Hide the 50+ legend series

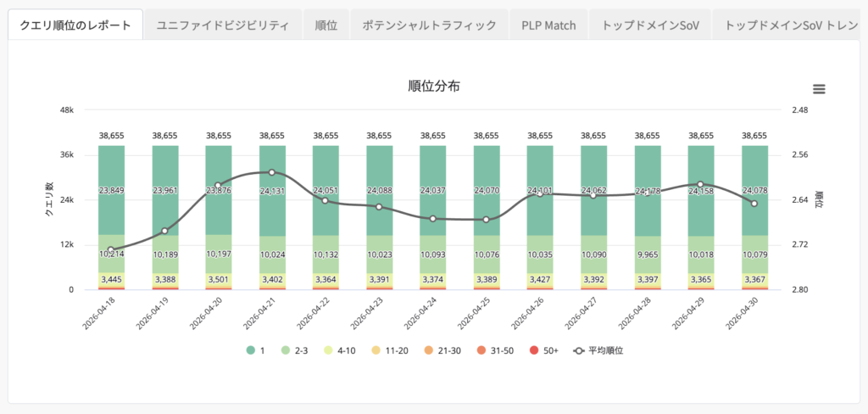tap(542, 351)
